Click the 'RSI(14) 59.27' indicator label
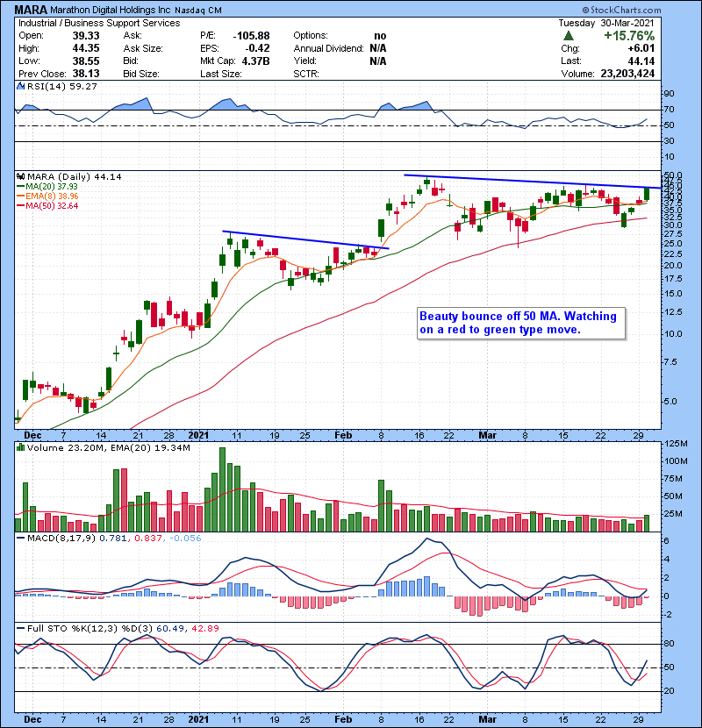The height and width of the screenshot is (728, 702). click(62, 86)
